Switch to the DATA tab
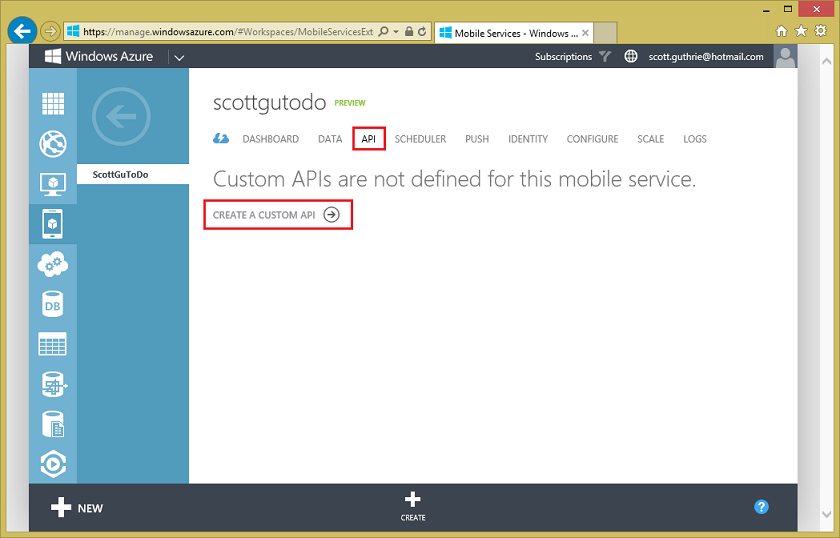This screenshot has height=538, width=840. pyautogui.click(x=330, y=139)
